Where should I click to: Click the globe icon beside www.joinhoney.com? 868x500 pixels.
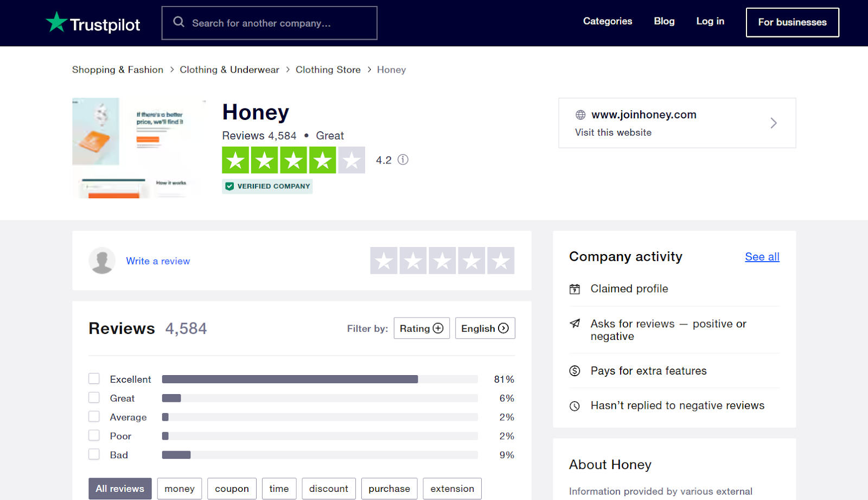[580, 115]
